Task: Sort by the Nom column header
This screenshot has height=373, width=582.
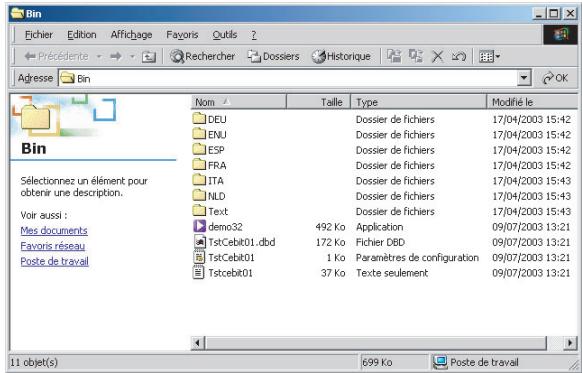Action: (239, 102)
